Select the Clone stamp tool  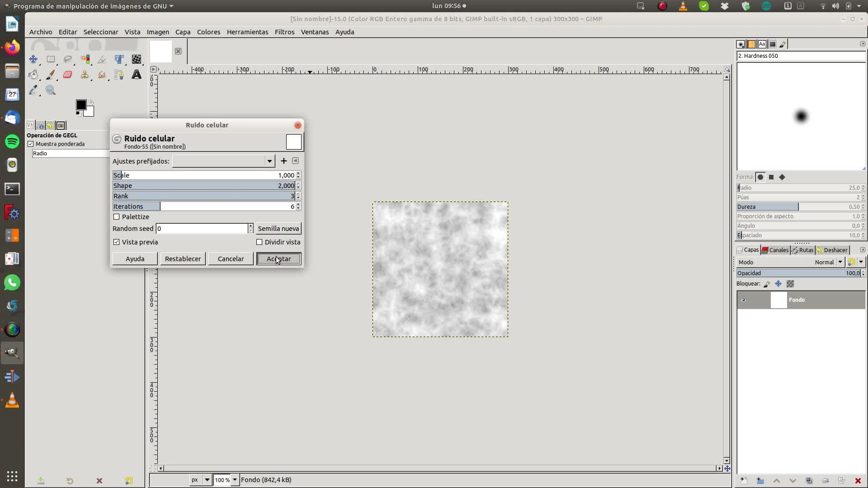(x=85, y=75)
